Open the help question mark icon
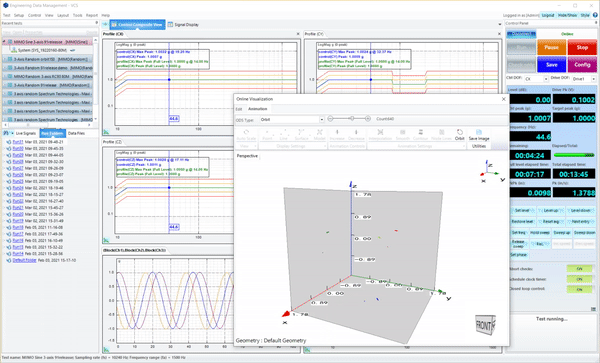This screenshot has height=363, width=600. (x=595, y=15)
